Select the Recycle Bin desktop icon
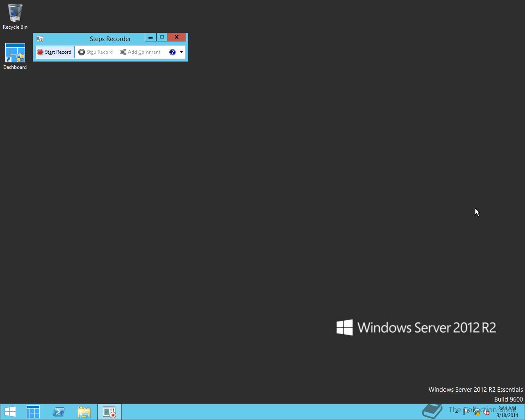Viewport: 525px width, 420px height. pos(15,17)
